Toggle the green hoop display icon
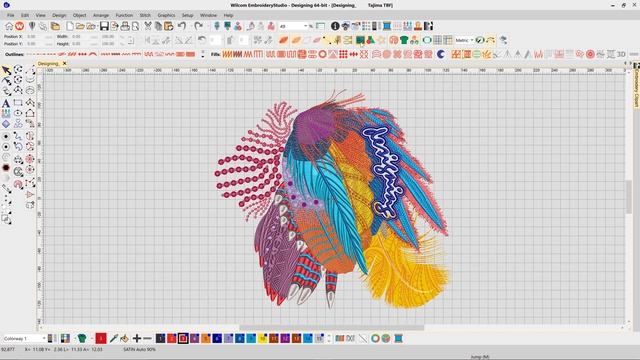The image size is (640, 360). (427, 40)
